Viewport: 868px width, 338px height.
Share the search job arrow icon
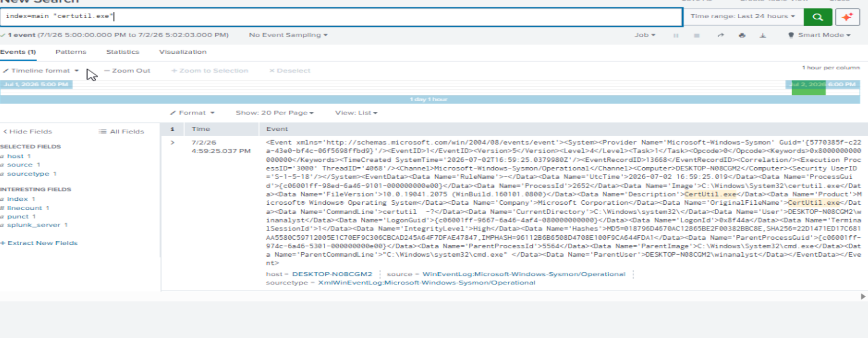[x=721, y=36]
